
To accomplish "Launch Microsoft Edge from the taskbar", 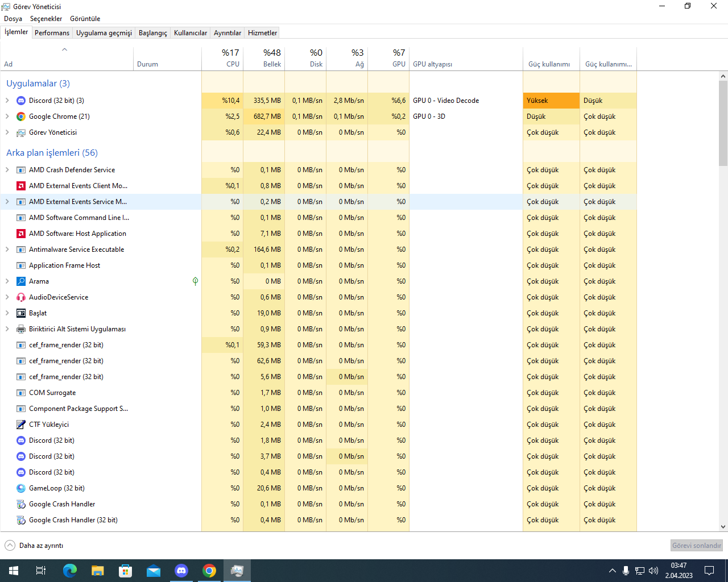I will pos(69,571).
